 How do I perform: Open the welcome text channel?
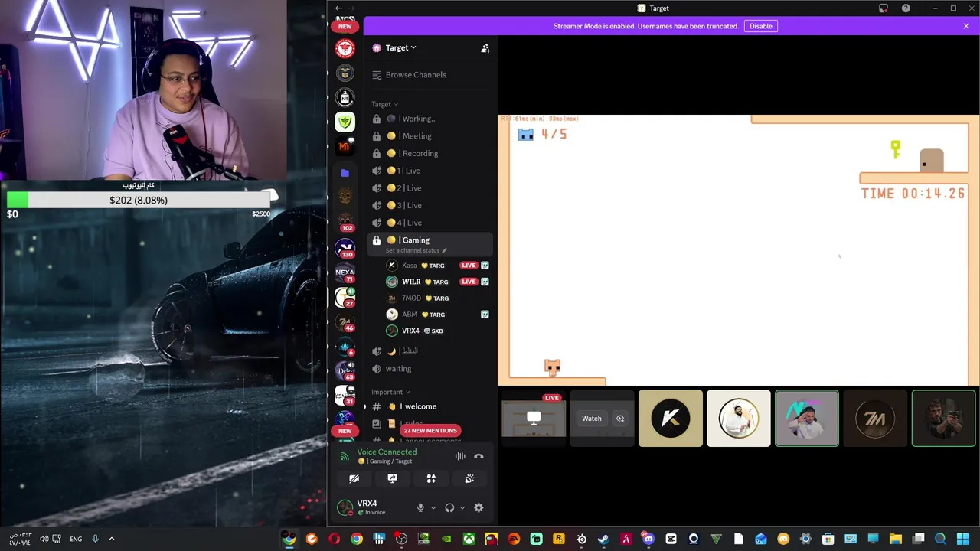430,406
